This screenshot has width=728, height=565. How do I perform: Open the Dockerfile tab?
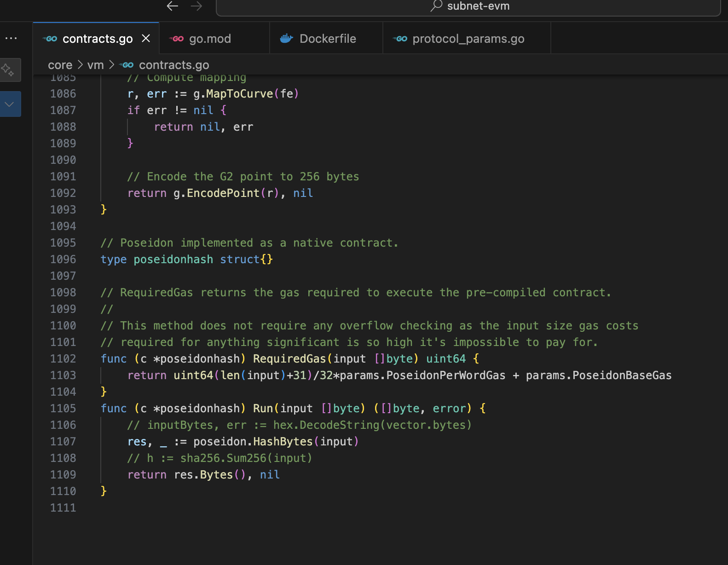pos(326,39)
